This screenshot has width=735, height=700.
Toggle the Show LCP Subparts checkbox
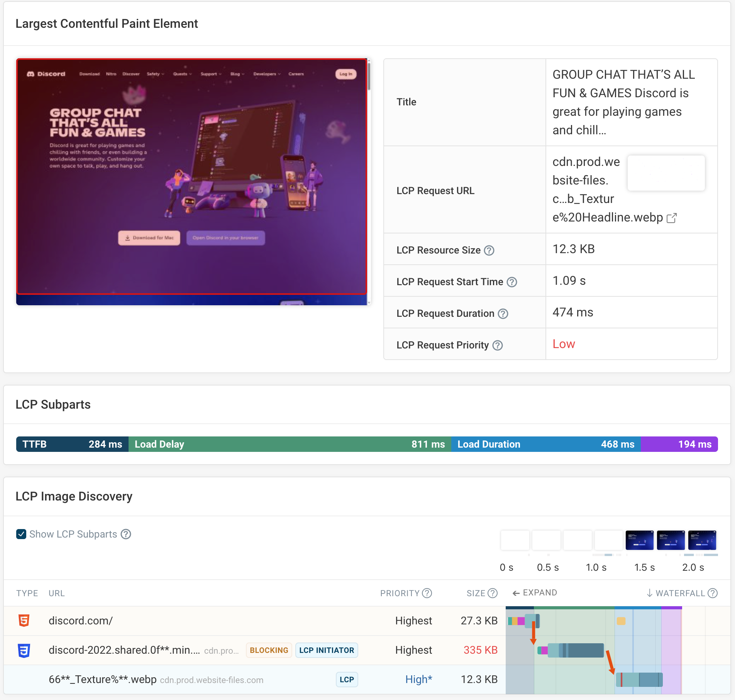click(x=21, y=534)
